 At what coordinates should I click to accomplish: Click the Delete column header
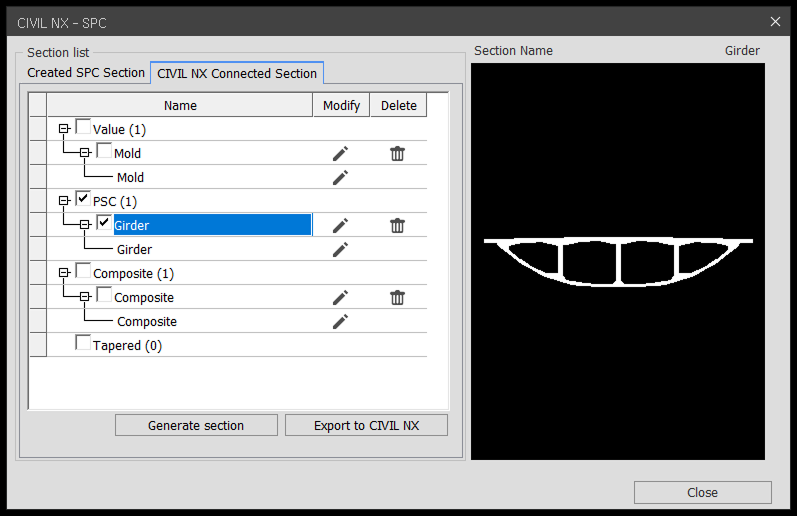(x=398, y=105)
